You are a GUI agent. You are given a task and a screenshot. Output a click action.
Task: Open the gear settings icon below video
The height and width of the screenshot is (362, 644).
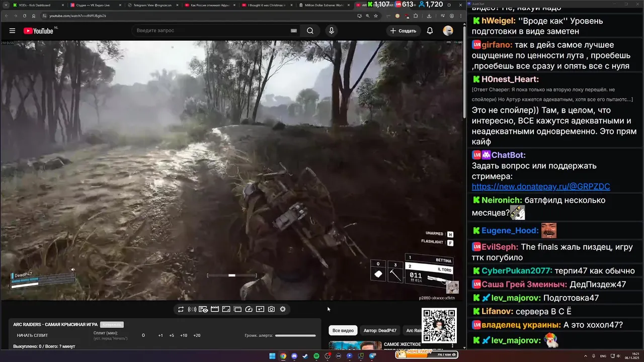283,309
